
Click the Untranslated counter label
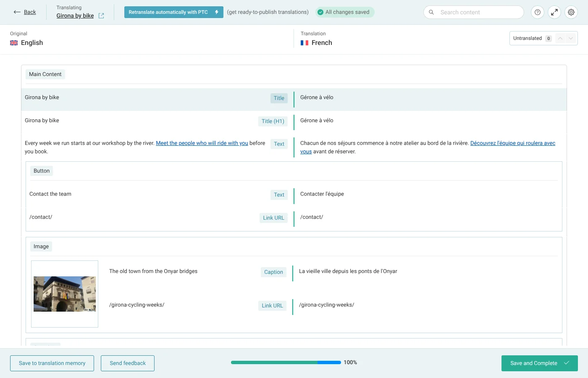[528, 38]
